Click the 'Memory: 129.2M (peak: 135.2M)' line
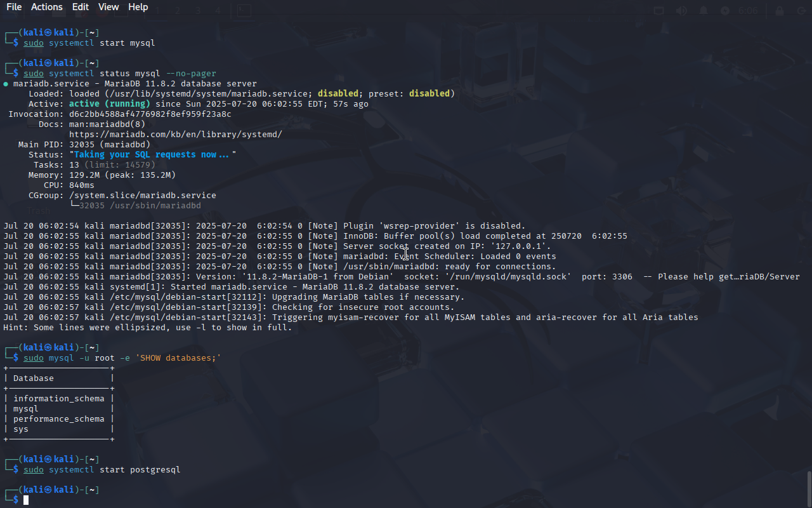The width and height of the screenshot is (812, 508). (x=102, y=175)
